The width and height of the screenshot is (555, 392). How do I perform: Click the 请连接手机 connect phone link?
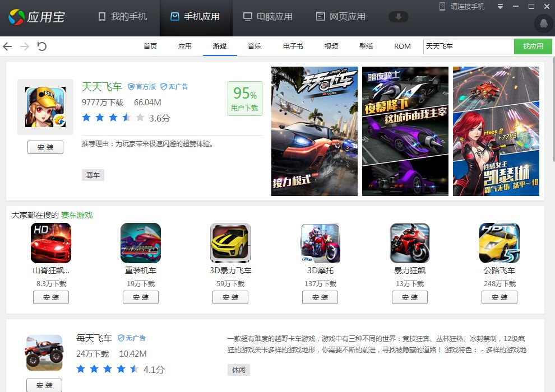coord(462,7)
